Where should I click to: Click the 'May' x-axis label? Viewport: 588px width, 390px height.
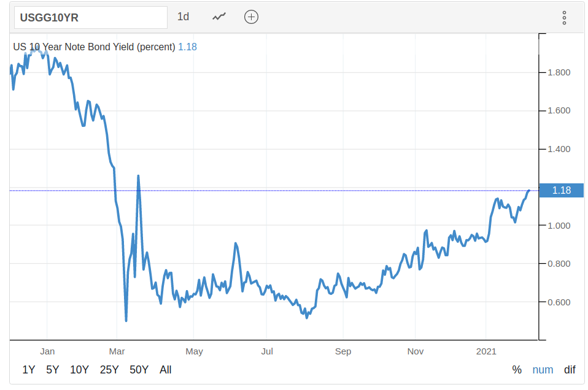pos(194,351)
